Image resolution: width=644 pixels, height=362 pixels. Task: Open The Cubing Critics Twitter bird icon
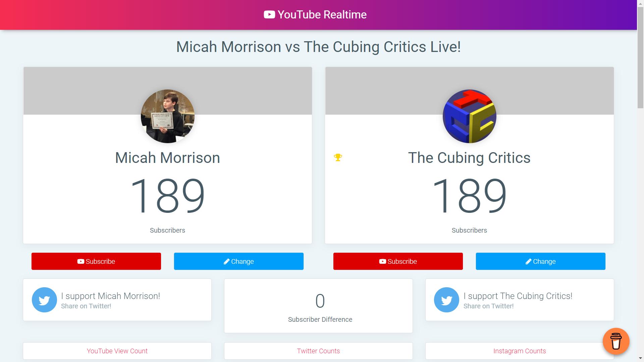tap(446, 300)
